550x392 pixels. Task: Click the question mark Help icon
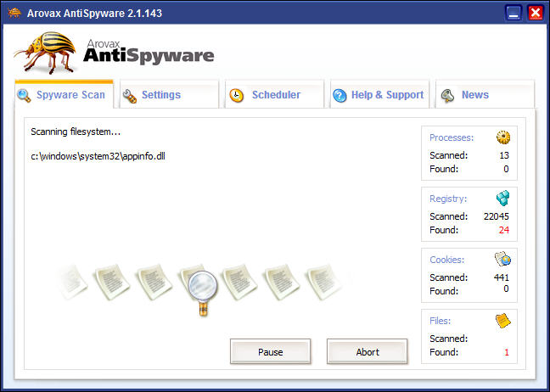pos(340,95)
